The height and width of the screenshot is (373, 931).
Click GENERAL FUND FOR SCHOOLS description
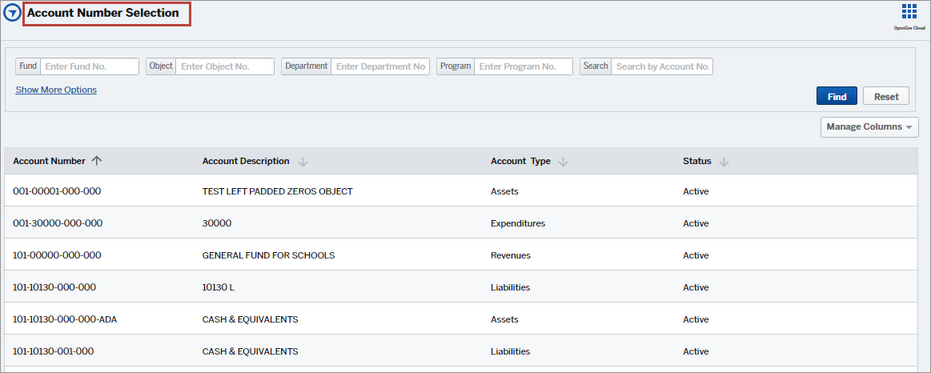[x=268, y=255]
